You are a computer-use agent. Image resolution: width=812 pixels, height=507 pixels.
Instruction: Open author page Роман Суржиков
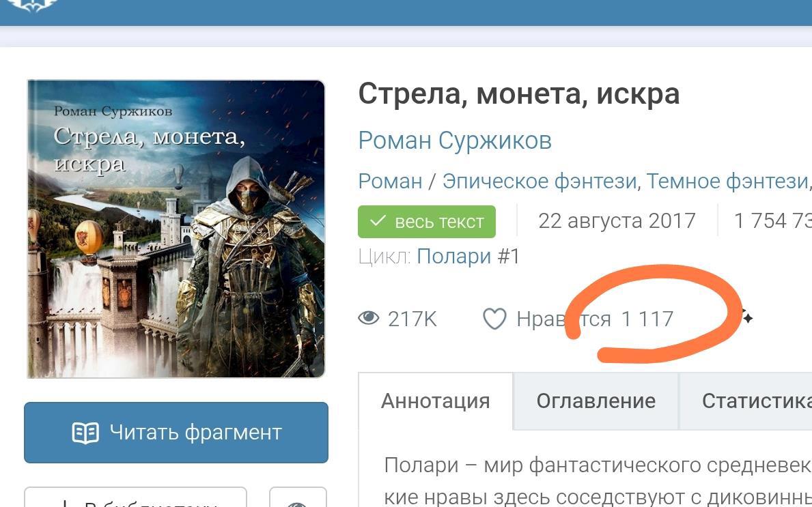(456, 140)
